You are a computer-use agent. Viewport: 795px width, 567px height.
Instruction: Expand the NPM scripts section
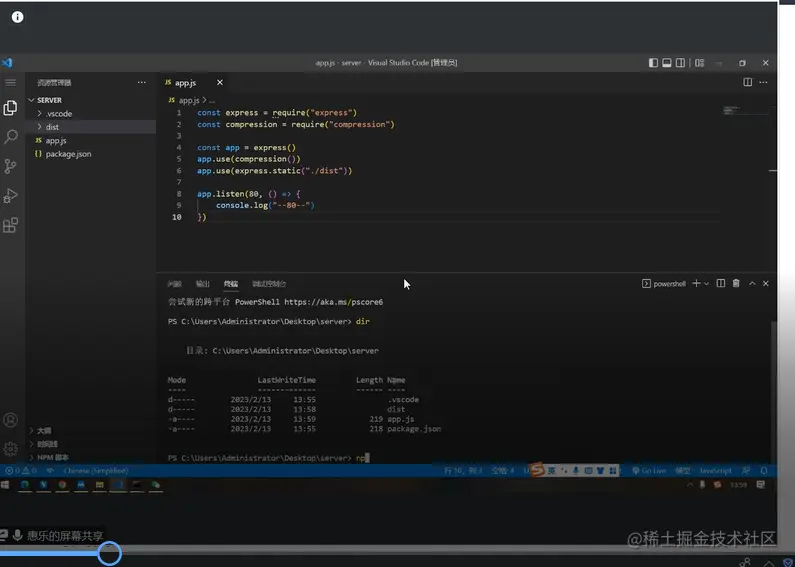click(91, 457)
